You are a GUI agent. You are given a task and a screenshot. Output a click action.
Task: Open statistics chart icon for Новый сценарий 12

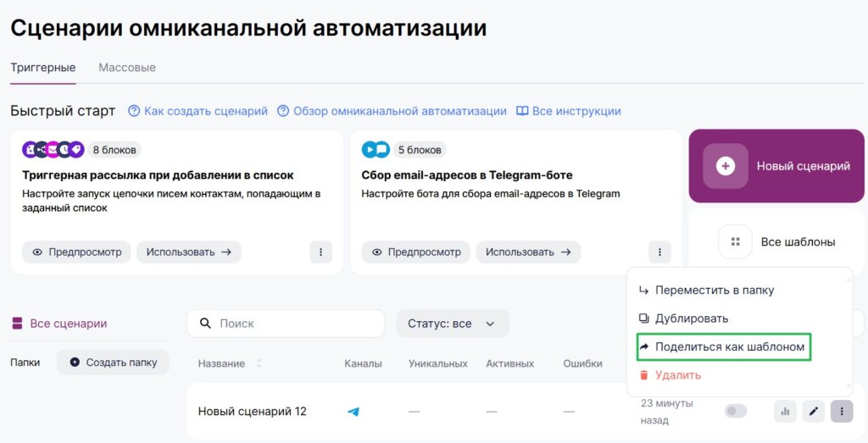[785, 412]
